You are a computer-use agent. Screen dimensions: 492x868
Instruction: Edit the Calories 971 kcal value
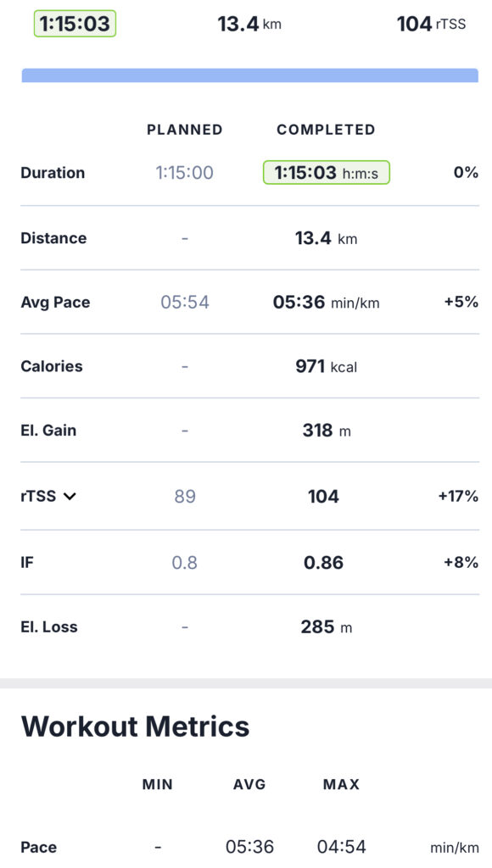[x=327, y=366]
